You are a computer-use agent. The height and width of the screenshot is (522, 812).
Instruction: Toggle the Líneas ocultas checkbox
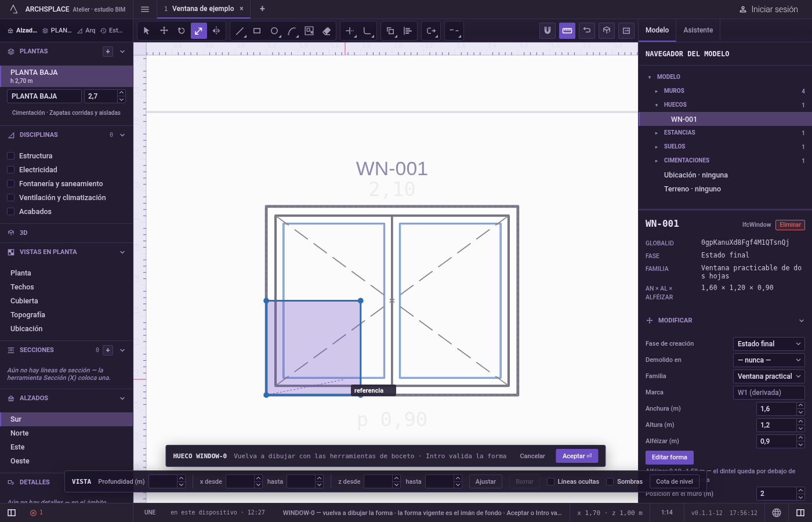(x=551, y=481)
